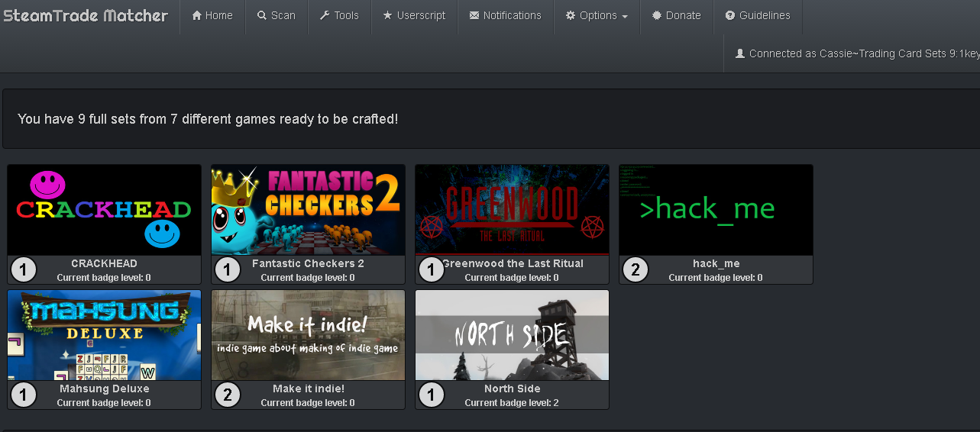
Task: Open the Home menu item
Action: click(212, 17)
